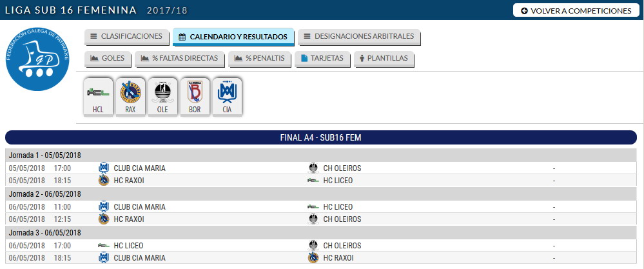Open HC Liceo link in Jornada 3
This screenshot has width=644, height=269.
coord(128,246)
